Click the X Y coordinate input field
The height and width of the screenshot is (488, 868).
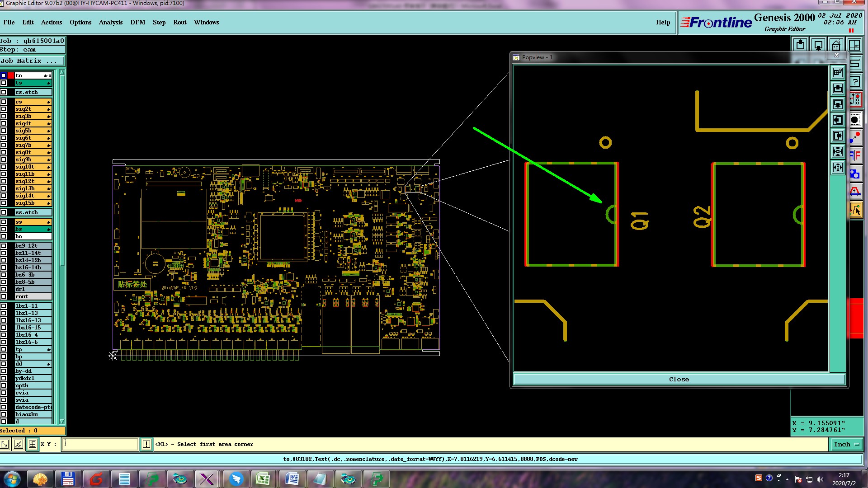tap(100, 444)
